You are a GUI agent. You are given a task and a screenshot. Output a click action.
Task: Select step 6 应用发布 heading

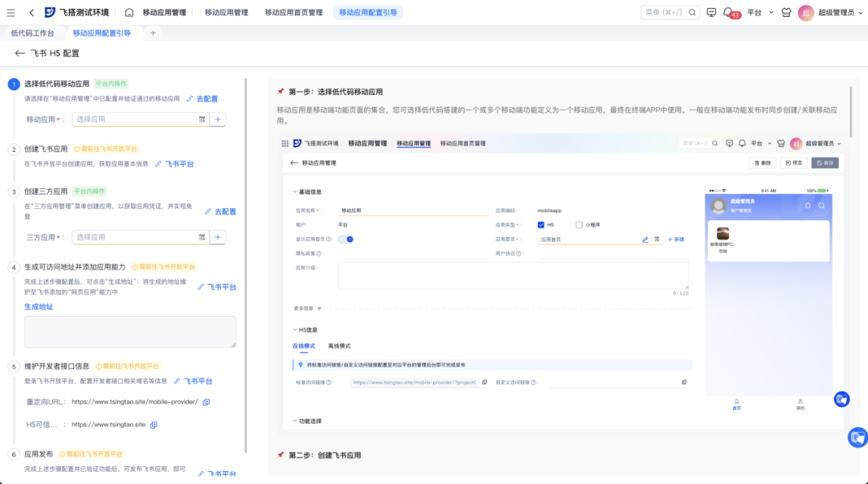click(39, 454)
